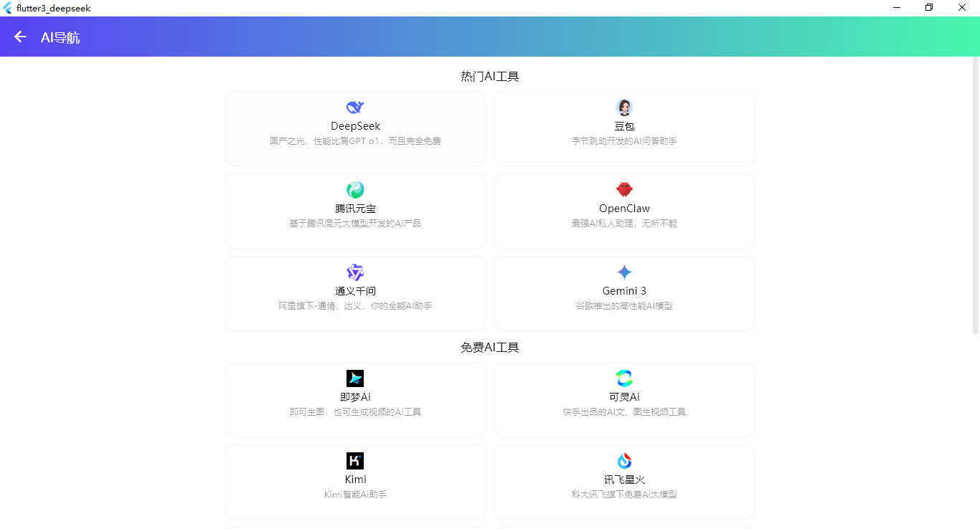
Task: Open the OpenClaw tool card
Action: pyautogui.click(x=624, y=211)
